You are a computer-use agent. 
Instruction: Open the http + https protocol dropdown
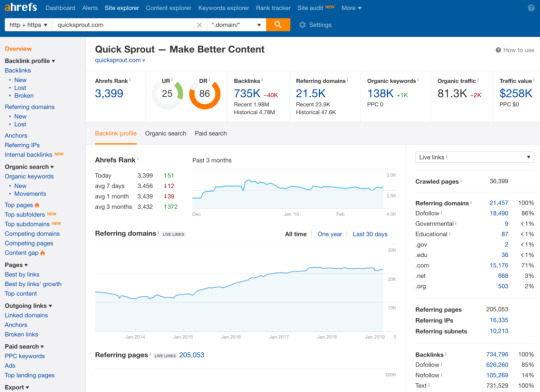(29, 25)
